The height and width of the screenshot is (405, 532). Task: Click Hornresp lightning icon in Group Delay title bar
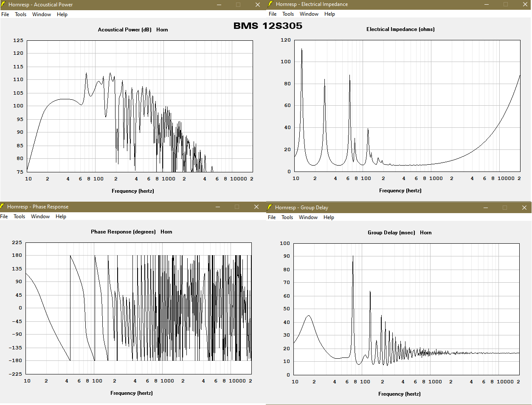click(x=270, y=208)
